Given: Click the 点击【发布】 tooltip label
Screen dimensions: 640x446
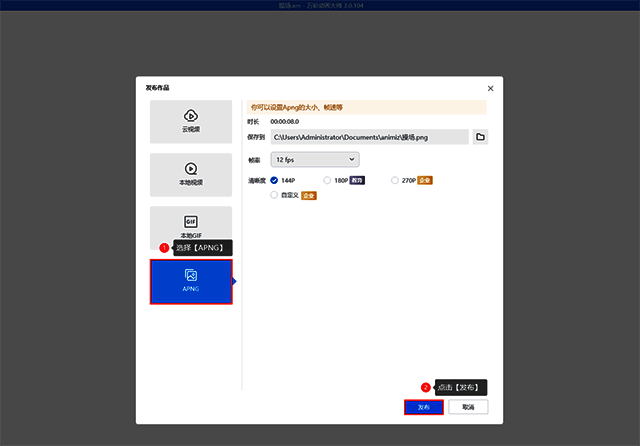Looking at the screenshot, I should pyautogui.click(x=461, y=387).
